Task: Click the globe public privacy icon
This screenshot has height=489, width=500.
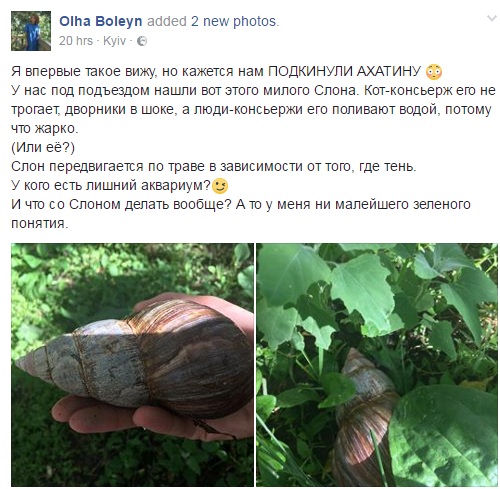Action: (142, 41)
